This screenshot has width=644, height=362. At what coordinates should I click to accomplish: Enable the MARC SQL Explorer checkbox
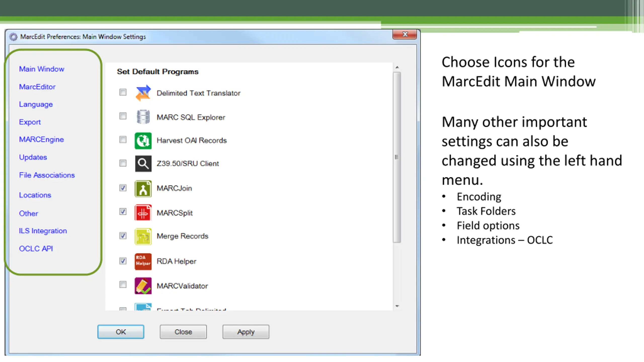click(x=123, y=116)
